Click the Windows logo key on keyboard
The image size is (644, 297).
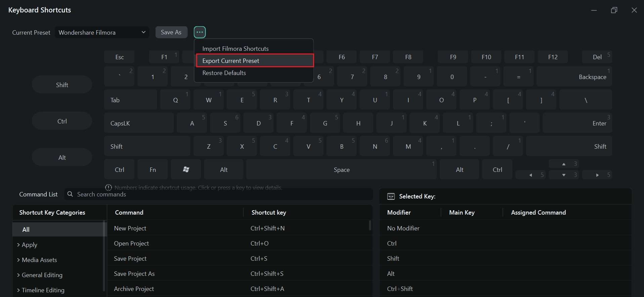(x=186, y=170)
